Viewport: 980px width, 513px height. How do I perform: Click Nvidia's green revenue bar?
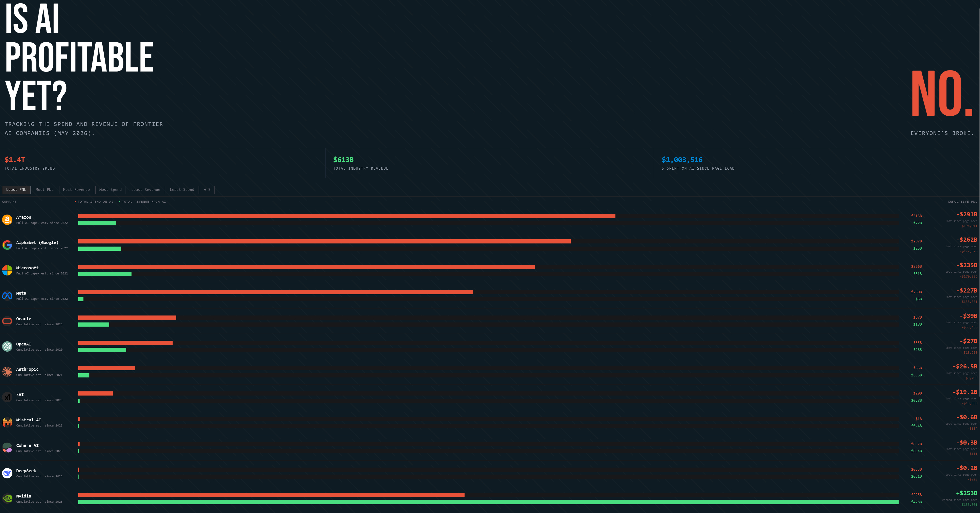(488, 502)
